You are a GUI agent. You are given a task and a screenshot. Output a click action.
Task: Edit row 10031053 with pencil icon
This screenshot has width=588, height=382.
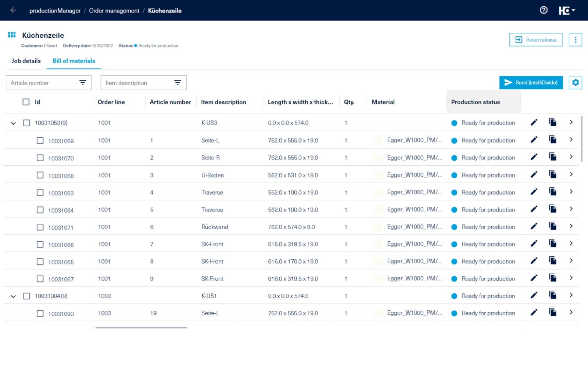coord(534,122)
